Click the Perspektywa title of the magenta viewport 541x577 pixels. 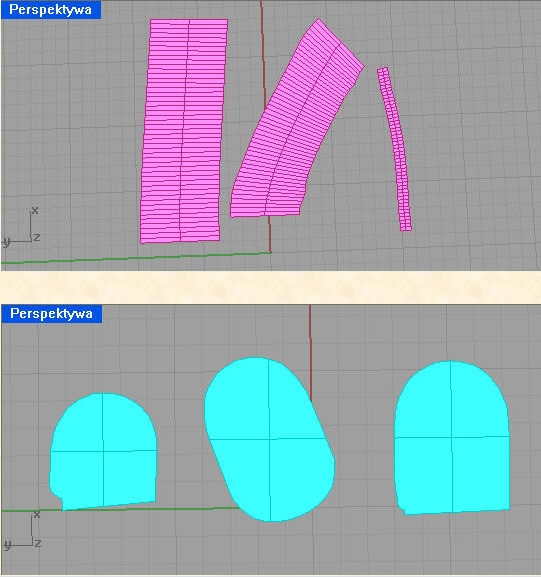pyautogui.click(x=50, y=10)
